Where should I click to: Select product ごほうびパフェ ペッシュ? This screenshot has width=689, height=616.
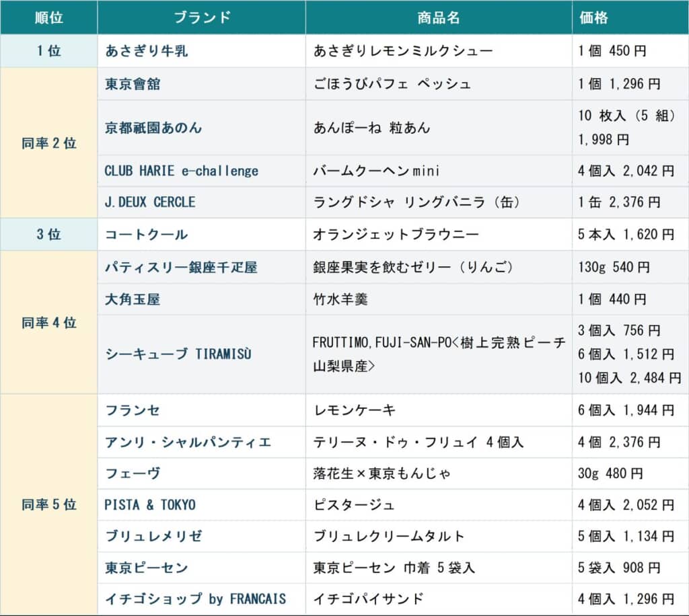[392, 84]
